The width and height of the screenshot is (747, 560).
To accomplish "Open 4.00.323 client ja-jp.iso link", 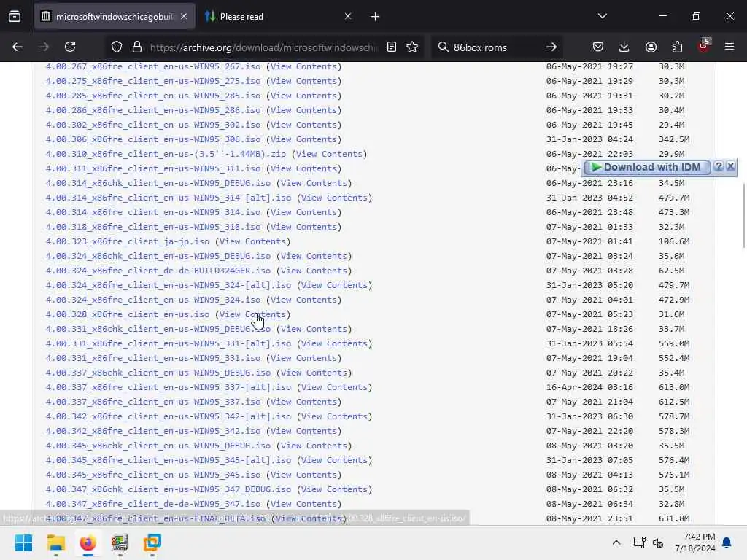I will click(127, 241).
